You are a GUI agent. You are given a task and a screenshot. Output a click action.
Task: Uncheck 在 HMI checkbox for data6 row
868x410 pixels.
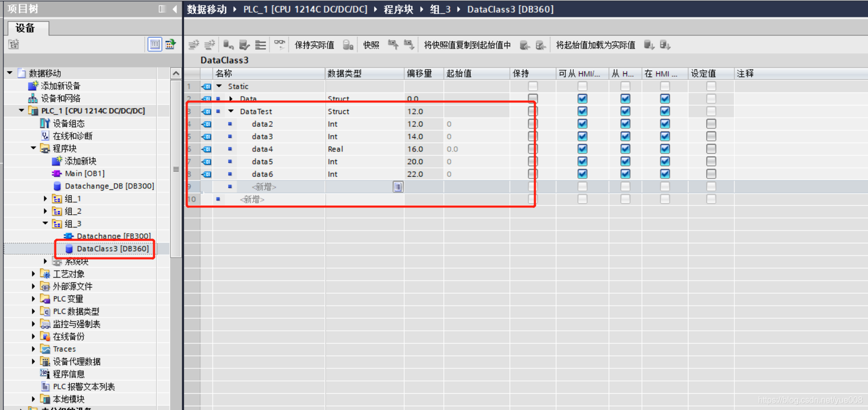click(665, 174)
